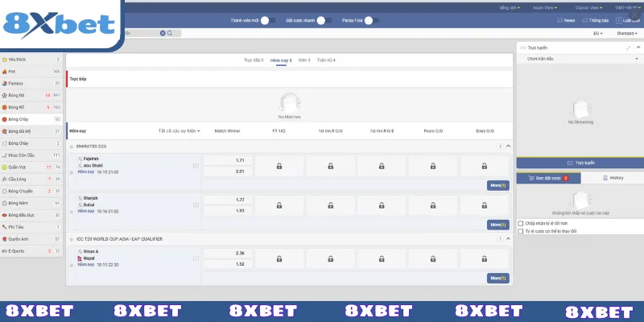Bet on Abu Dhabi odds 2.01

click(228, 171)
